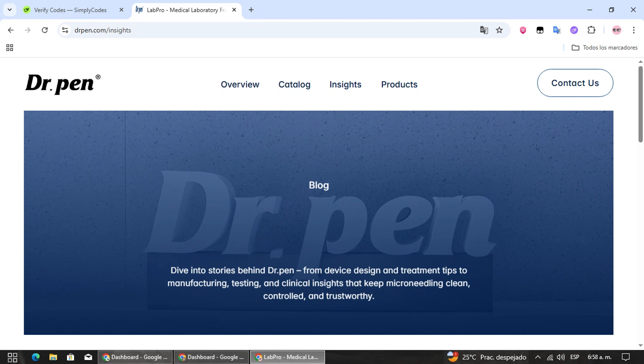The image size is (644, 364).
Task: Open the Extensions puzzle icon
Action: click(x=592, y=30)
